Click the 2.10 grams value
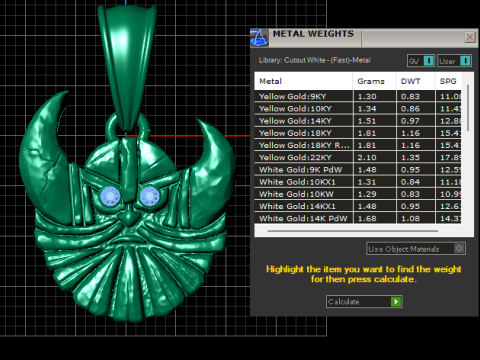Viewport: 480px width, 360px height. tap(367, 157)
